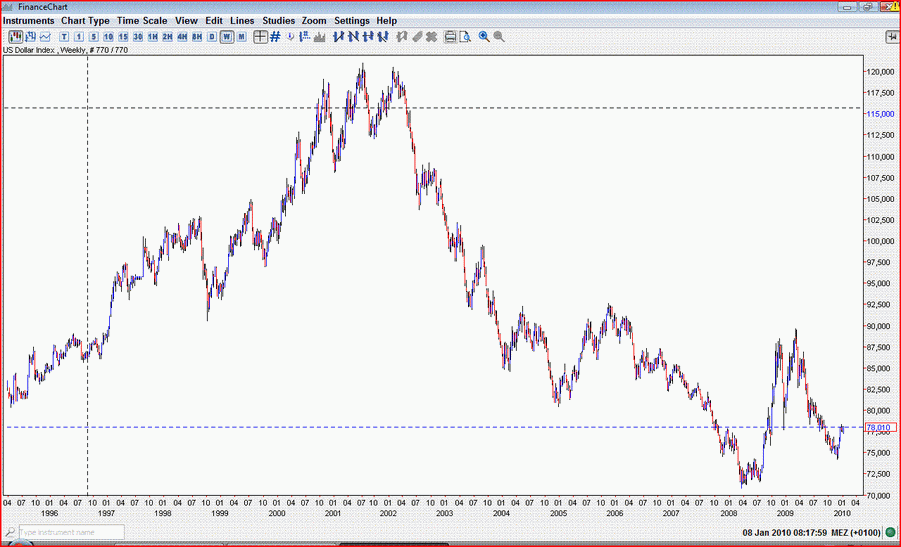Switch to monthly (M) time scale

[241, 37]
